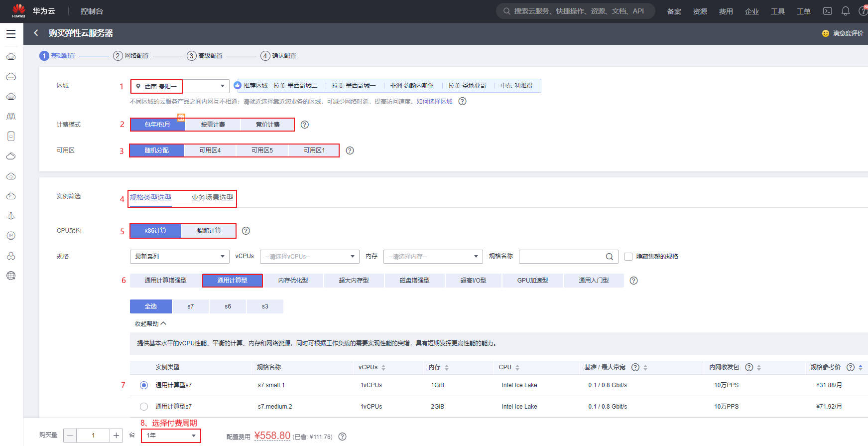868x446 pixels.
Task: Click help icon beside 可用区1
Action: pyautogui.click(x=350, y=150)
